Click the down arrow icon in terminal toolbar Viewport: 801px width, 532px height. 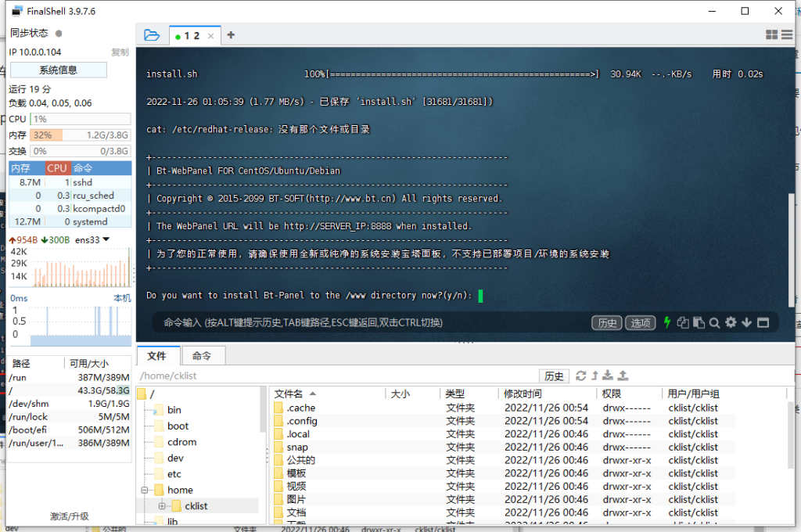[x=746, y=322]
